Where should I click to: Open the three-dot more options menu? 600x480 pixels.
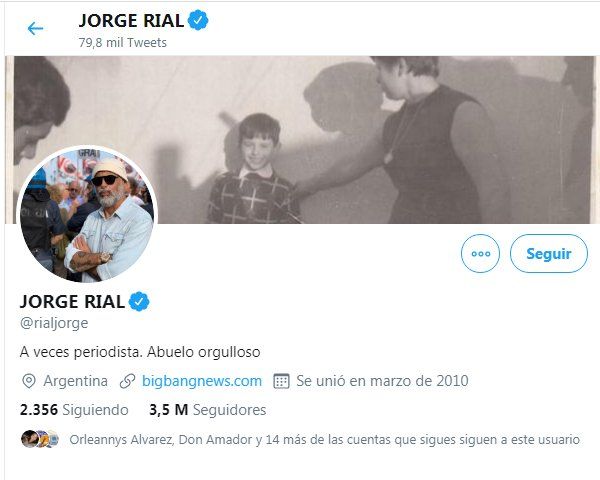click(480, 253)
